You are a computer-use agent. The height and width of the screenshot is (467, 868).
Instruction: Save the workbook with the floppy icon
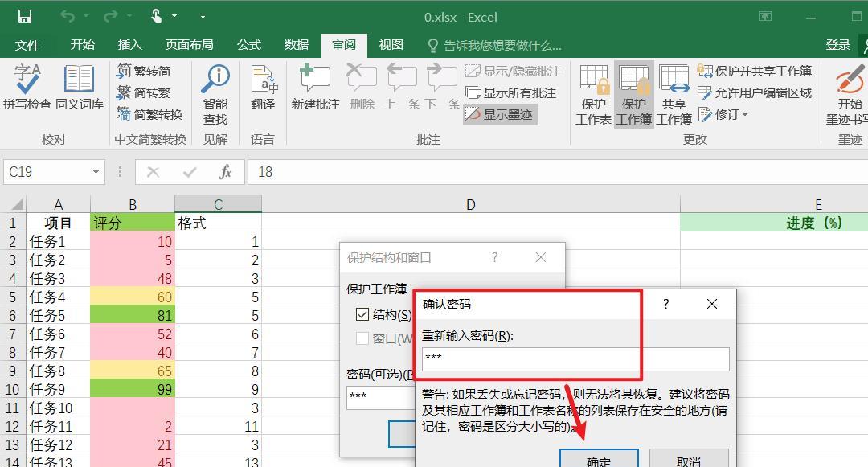click(24, 17)
